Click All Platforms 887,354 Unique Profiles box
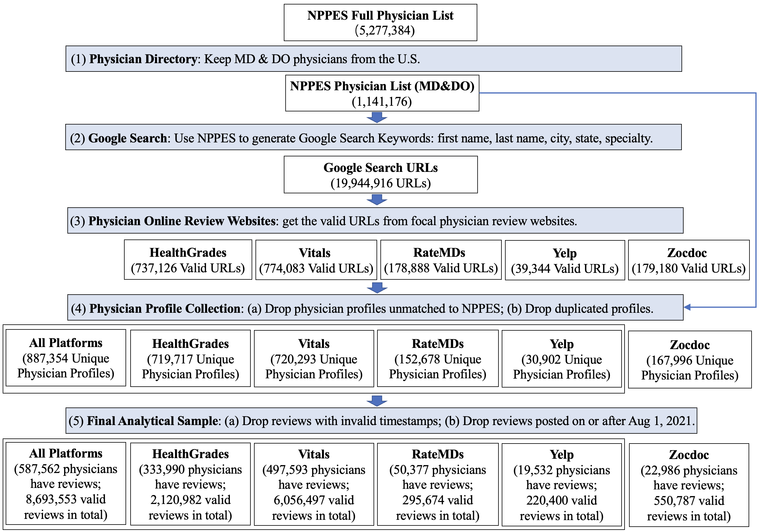Image resolution: width=762 pixels, height=532 pixels. click(x=66, y=358)
